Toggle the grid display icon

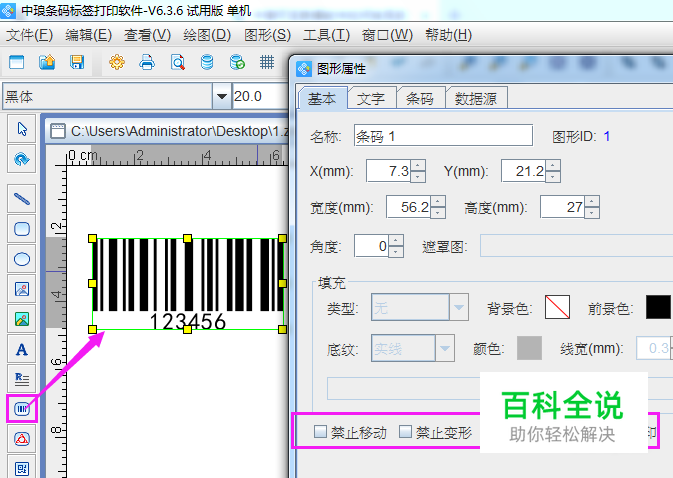tap(267, 63)
